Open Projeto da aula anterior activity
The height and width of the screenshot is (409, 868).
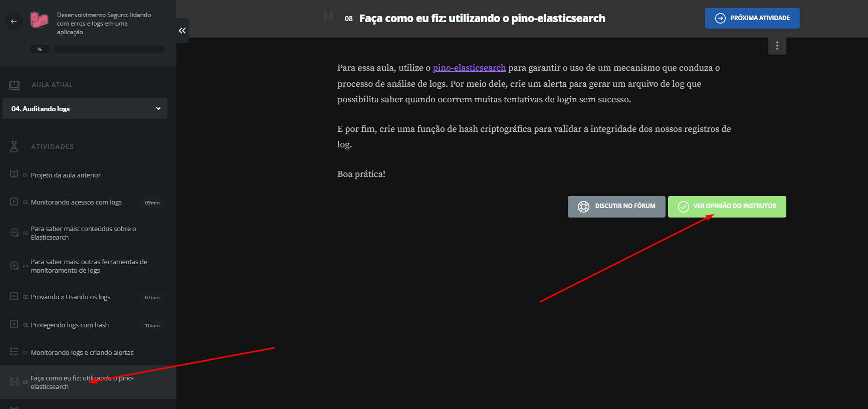tap(66, 175)
